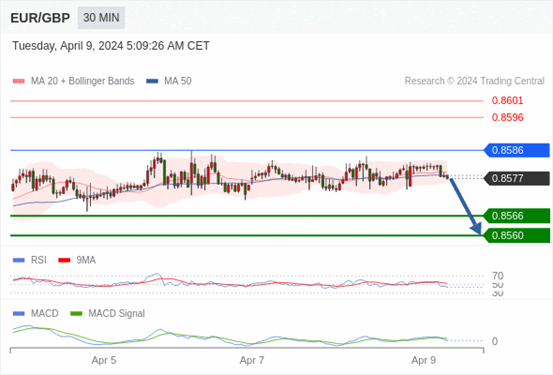Click the 9MA legend red swatch
This screenshot has height=375, width=553.
click(64, 260)
